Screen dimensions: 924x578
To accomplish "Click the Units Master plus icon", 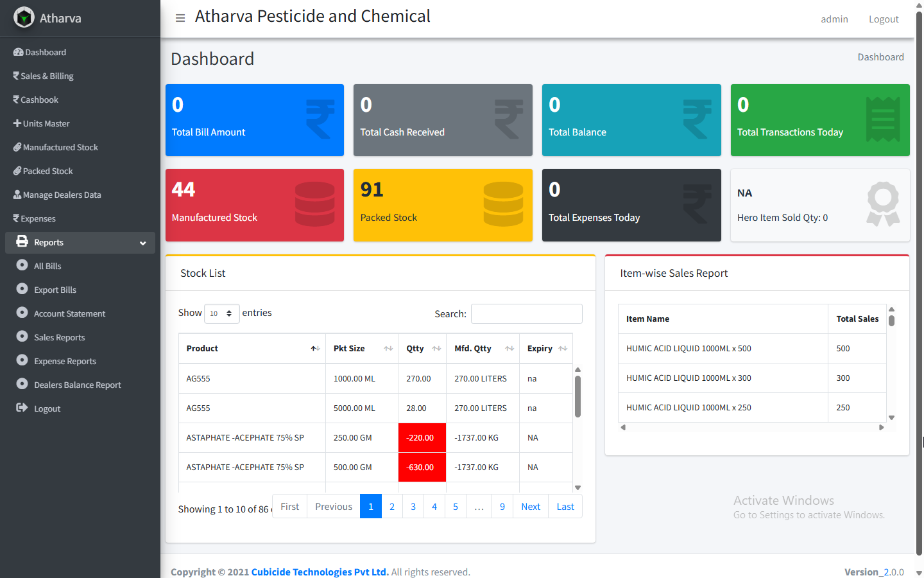I will point(17,123).
